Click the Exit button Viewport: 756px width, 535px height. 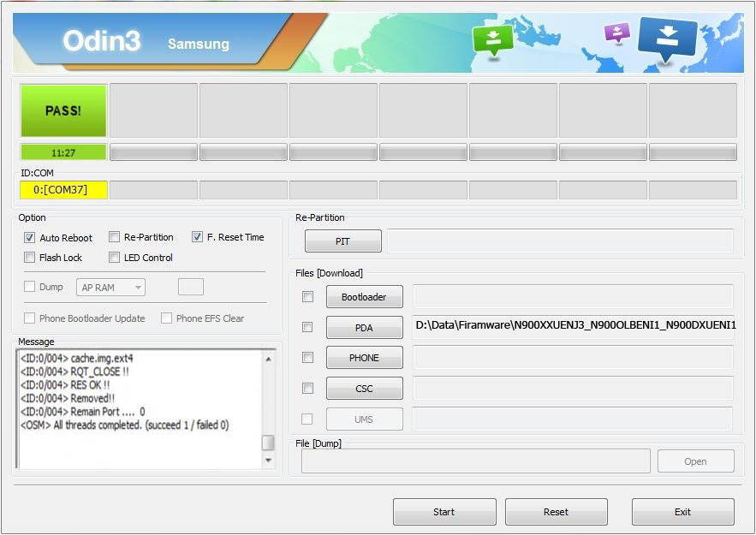pyautogui.click(x=682, y=512)
